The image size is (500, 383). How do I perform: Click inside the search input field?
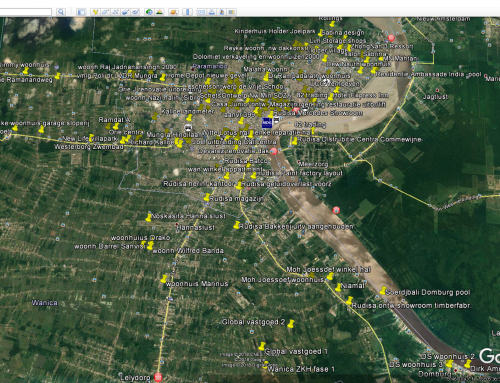pos(25,12)
